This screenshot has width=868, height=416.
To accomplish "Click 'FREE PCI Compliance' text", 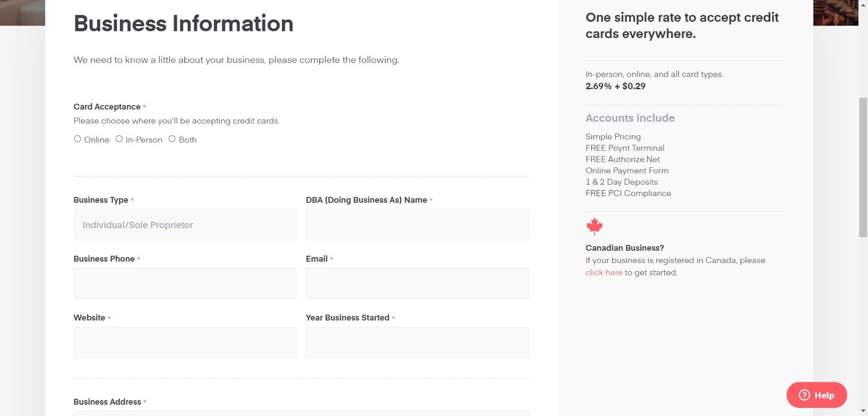I will point(628,193).
